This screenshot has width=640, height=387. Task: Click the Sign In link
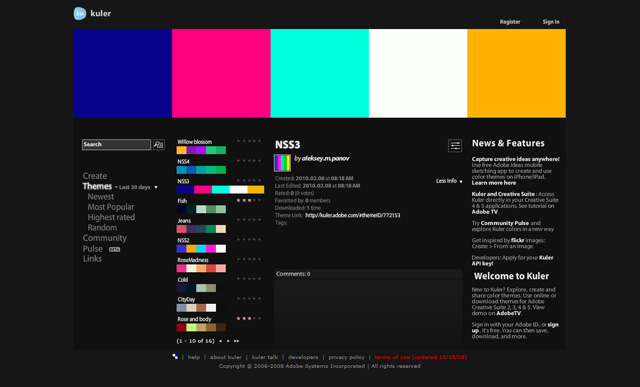(x=551, y=22)
